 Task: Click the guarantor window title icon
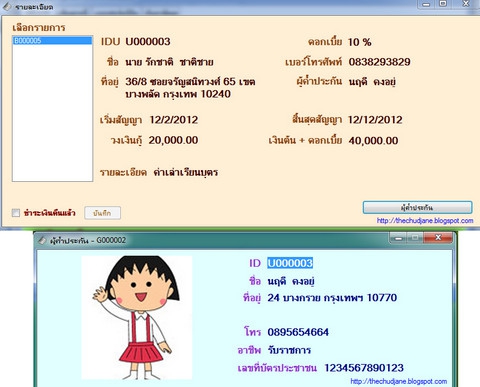(x=42, y=240)
